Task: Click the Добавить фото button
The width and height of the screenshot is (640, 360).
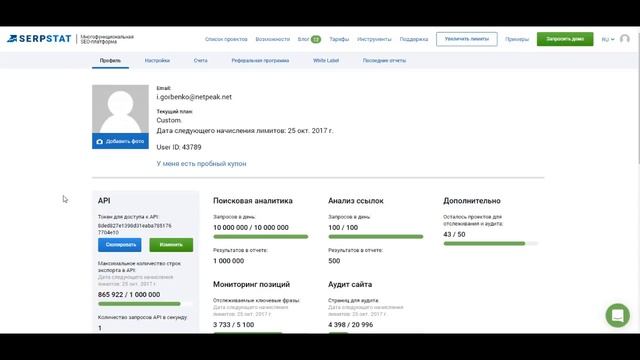Action: click(x=120, y=141)
